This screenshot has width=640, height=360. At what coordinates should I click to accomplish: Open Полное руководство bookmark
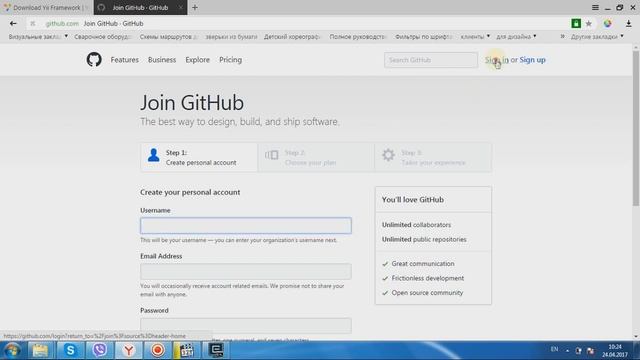357,37
